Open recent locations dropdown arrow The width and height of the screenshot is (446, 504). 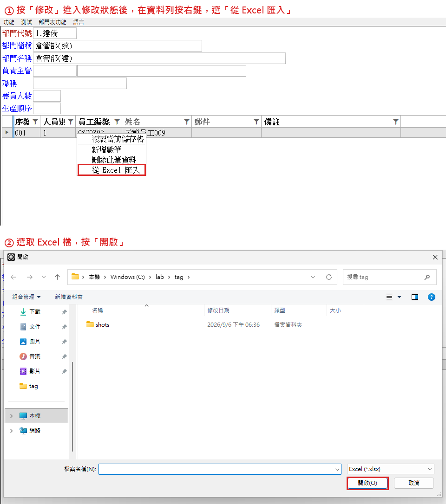pos(44,277)
